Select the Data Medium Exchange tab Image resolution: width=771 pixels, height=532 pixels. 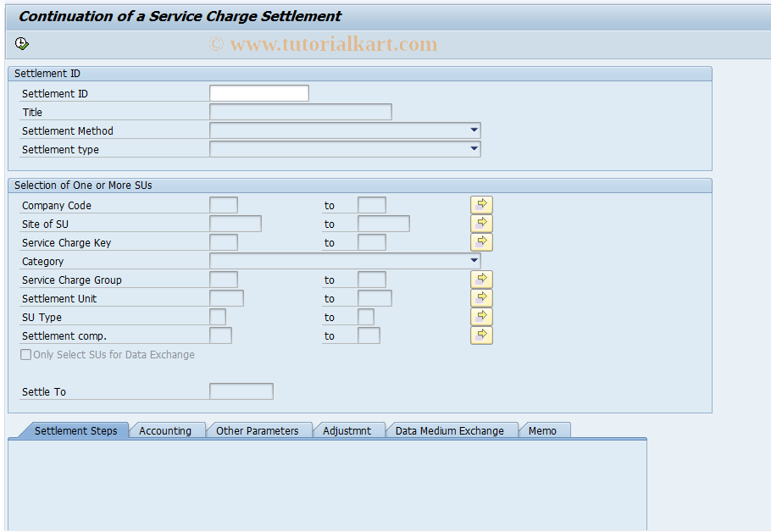(449, 430)
